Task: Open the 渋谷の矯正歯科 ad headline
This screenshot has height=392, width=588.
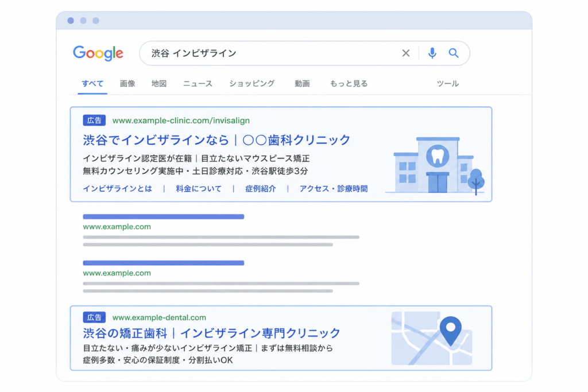Action: click(x=211, y=333)
